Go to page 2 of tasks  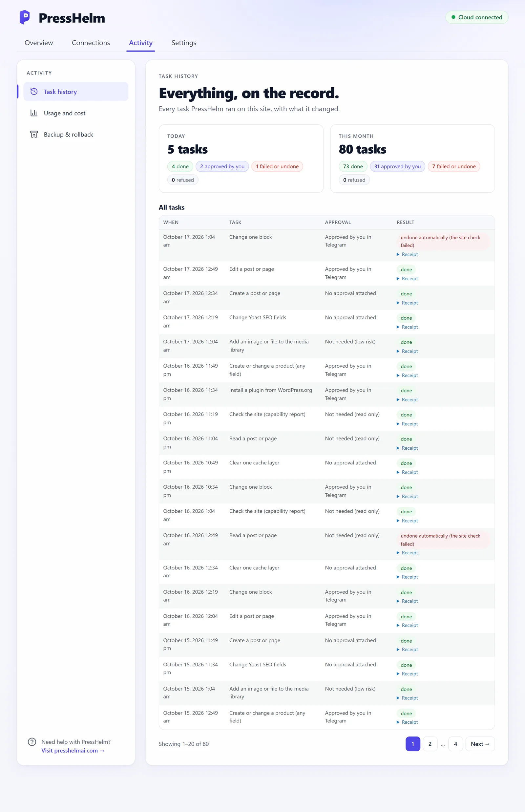click(x=430, y=744)
